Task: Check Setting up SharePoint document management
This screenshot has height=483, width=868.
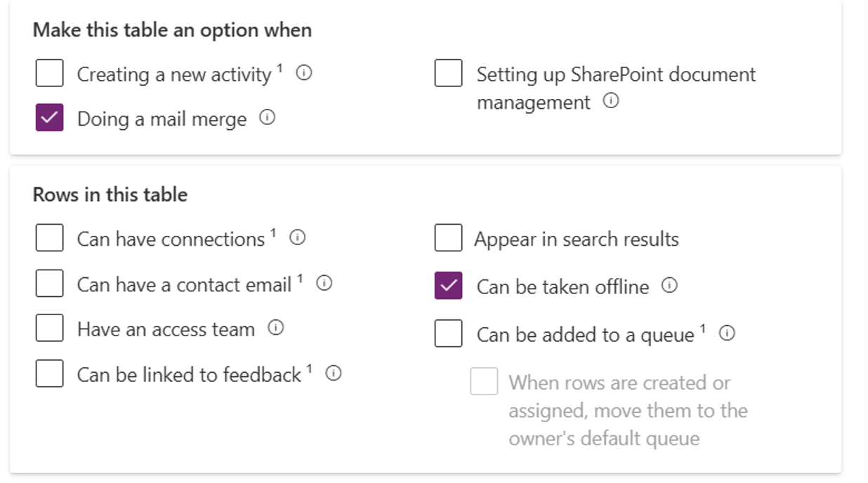Action: click(x=448, y=73)
